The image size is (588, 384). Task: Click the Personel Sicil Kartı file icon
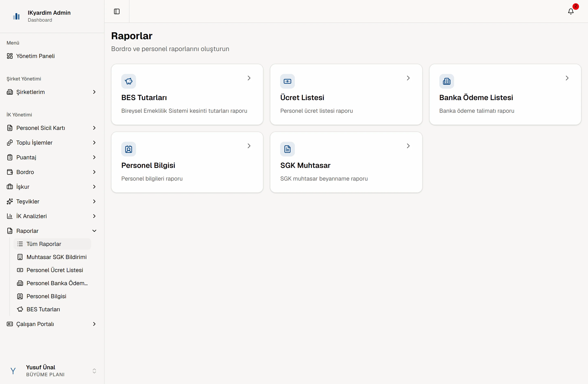click(10, 128)
